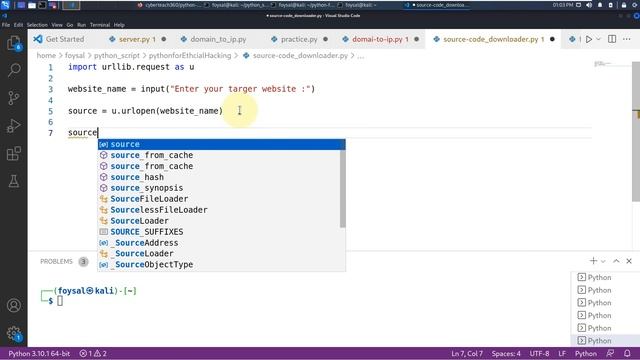This screenshot has width=640, height=360.
Task: Open the Run and Debug view
Action: 13,126
